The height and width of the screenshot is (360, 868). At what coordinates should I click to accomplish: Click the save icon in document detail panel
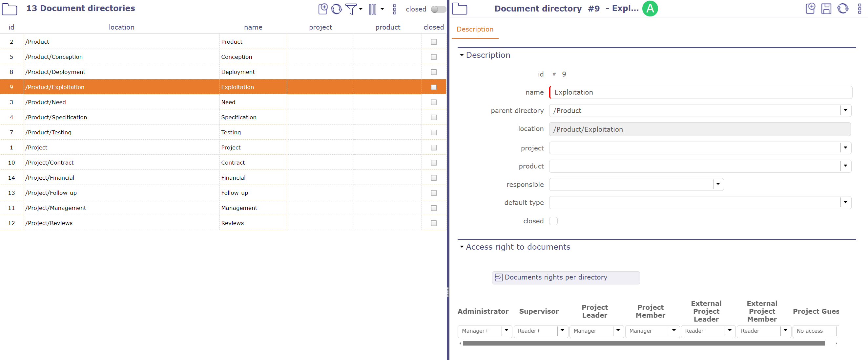point(826,8)
